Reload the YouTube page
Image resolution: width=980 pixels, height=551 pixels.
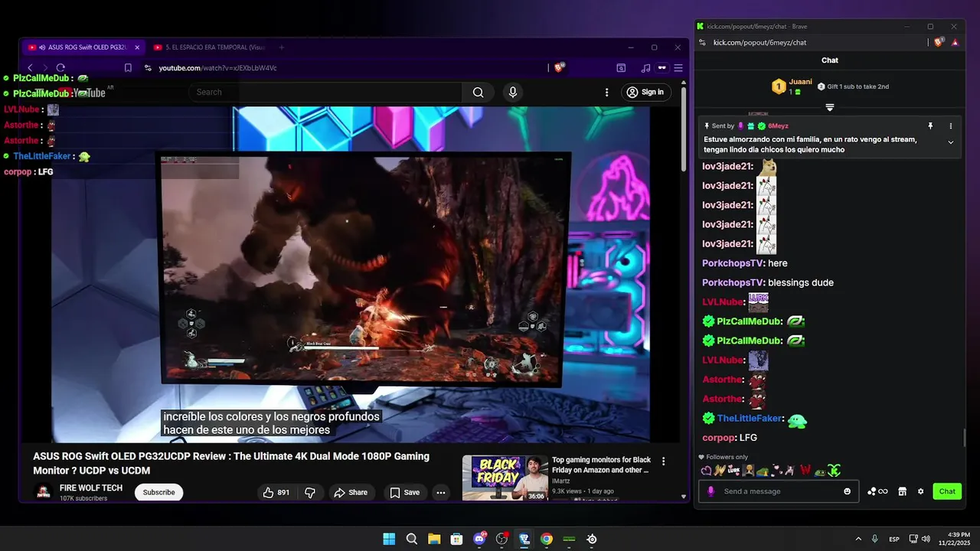click(60, 67)
